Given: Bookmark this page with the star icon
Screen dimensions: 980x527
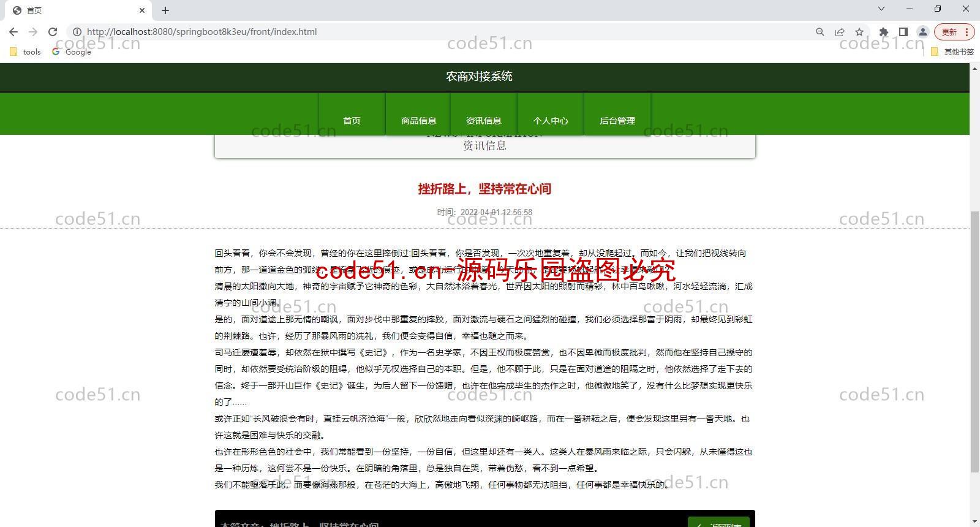Looking at the screenshot, I should pyautogui.click(x=859, y=32).
